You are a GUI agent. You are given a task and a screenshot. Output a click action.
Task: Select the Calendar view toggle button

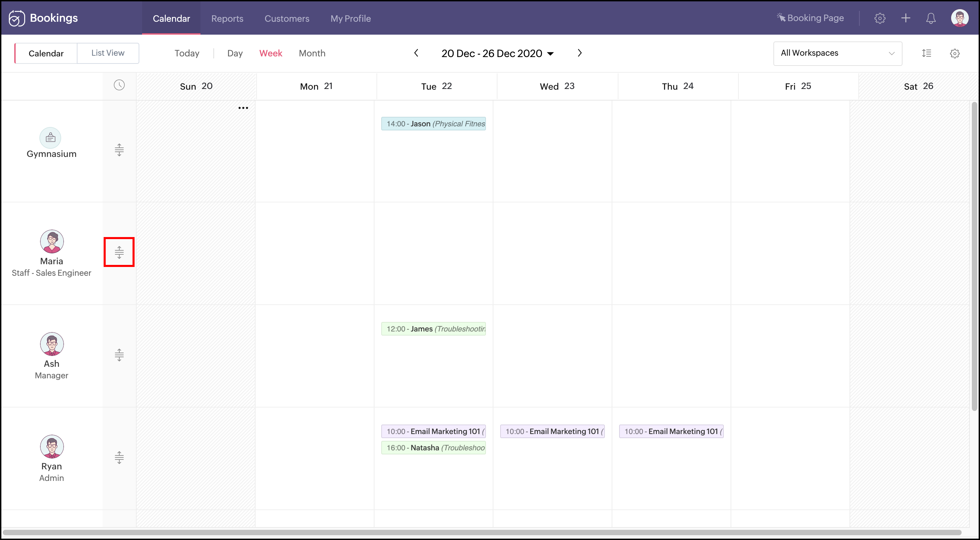(46, 53)
